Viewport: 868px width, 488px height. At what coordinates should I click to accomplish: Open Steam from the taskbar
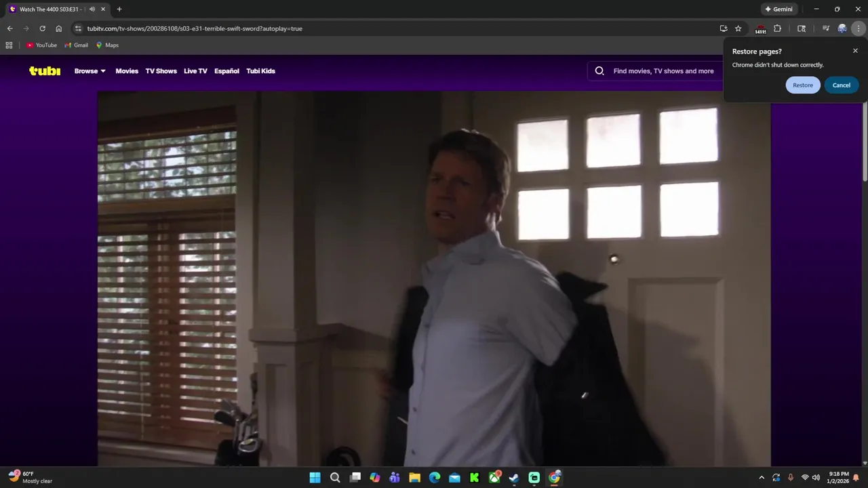(514, 478)
